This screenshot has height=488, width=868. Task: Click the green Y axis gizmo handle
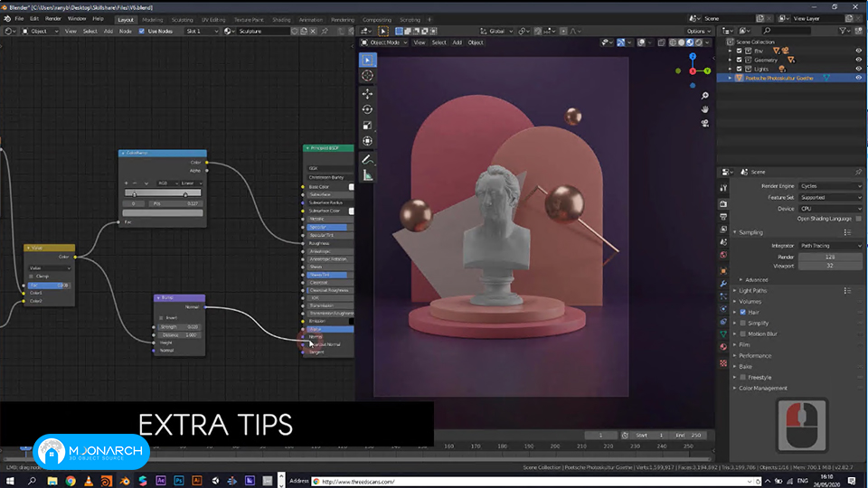pos(707,70)
